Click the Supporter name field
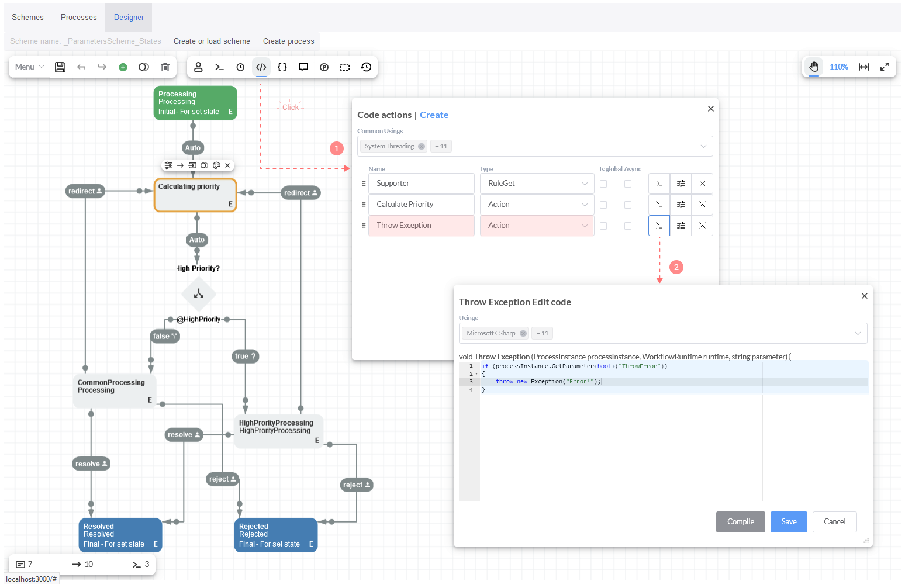The image size is (905, 588). pyautogui.click(x=421, y=184)
